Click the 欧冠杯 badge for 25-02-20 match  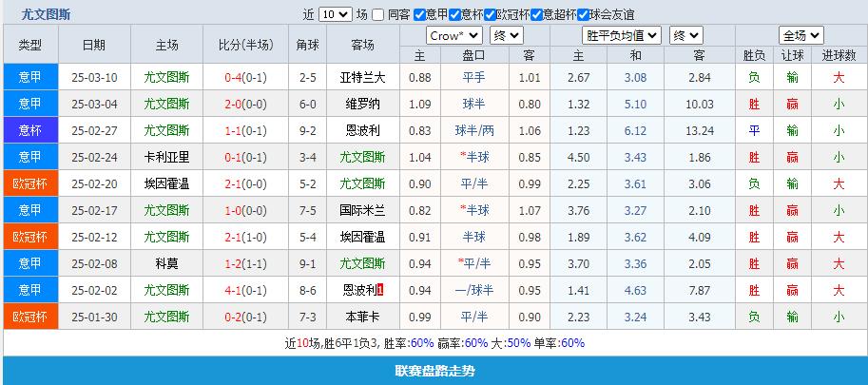click(x=30, y=183)
